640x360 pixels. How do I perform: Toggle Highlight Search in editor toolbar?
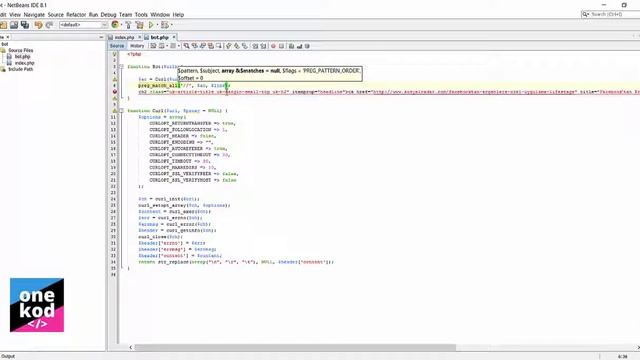pyautogui.click(x=211, y=46)
